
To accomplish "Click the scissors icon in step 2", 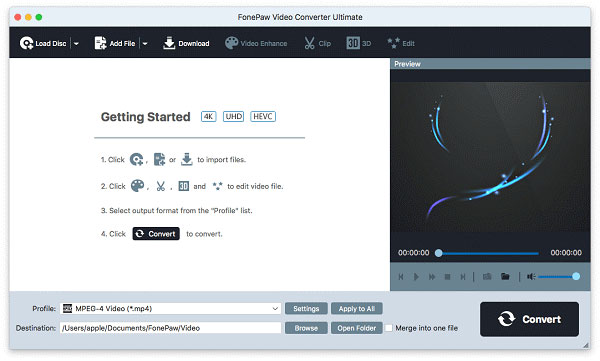I will [160, 186].
